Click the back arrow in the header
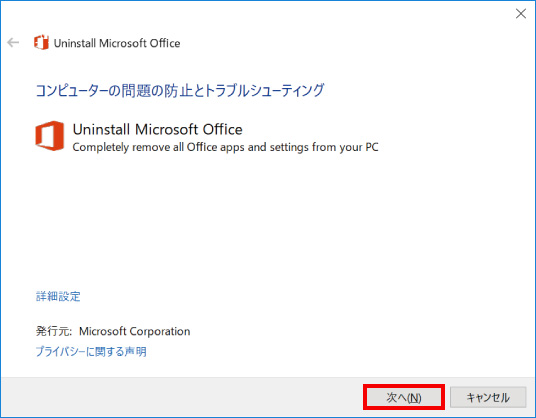This screenshot has height=418, width=536. tap(13, 43)
